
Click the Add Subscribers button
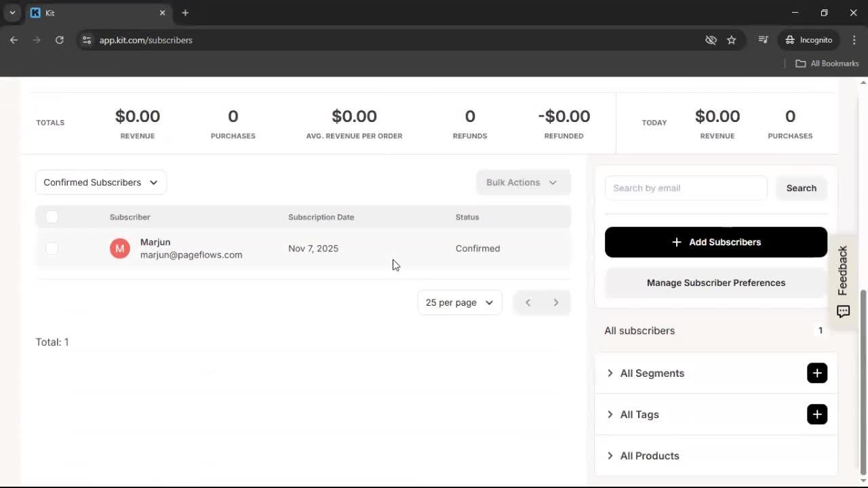point(715,242)
